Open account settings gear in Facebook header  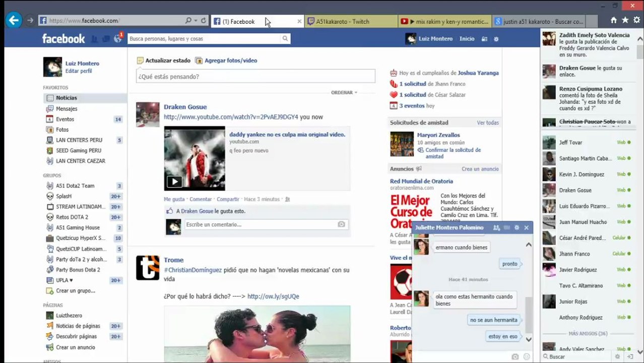(x=496, y=39)
